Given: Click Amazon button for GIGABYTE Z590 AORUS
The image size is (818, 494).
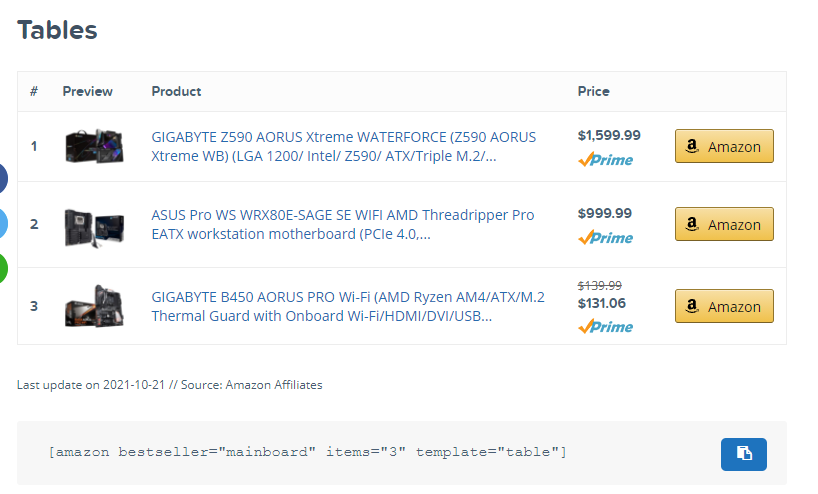Looking at the screenshot, I should (x=724, y=146).
